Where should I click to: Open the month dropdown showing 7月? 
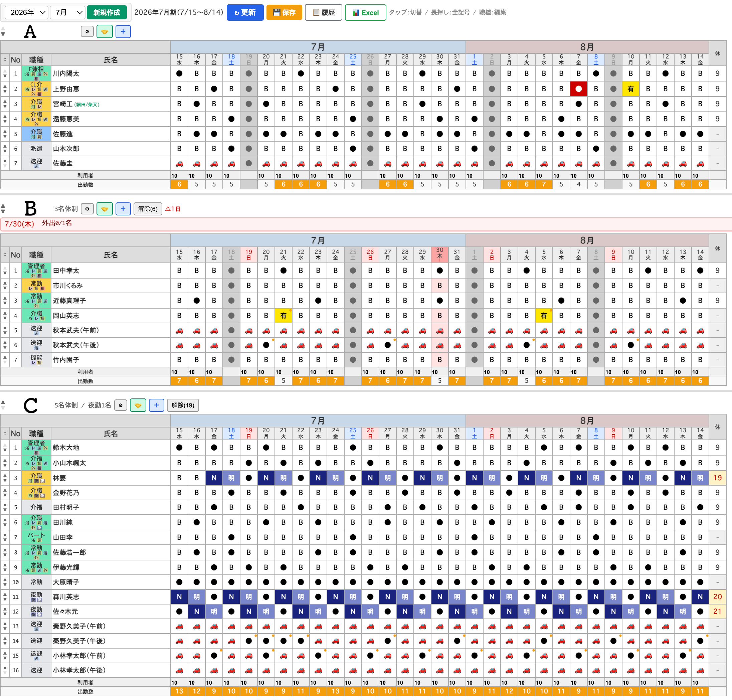[x=67, y=12]
